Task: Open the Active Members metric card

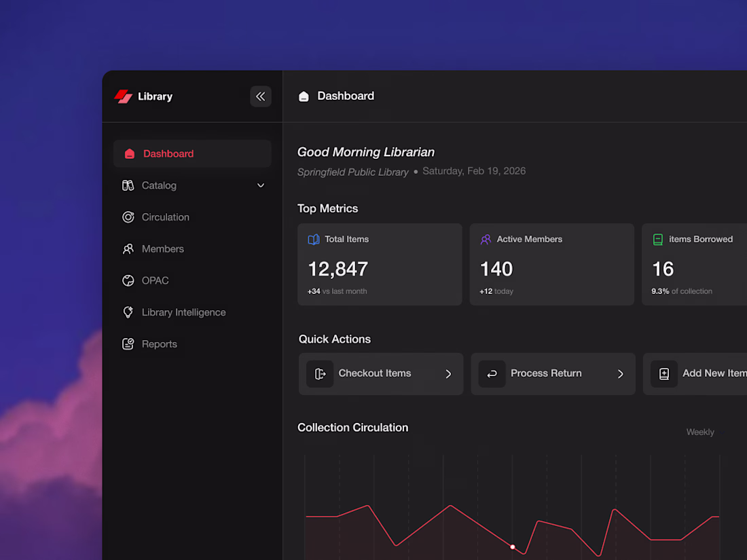Action: click(x=551, y=264)
